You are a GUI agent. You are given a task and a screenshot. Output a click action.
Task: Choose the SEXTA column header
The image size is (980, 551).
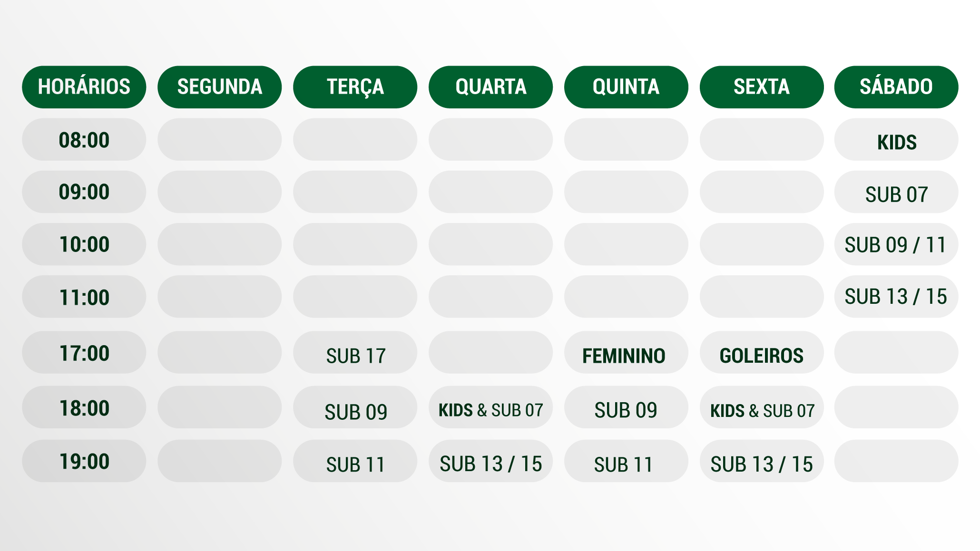761,87
